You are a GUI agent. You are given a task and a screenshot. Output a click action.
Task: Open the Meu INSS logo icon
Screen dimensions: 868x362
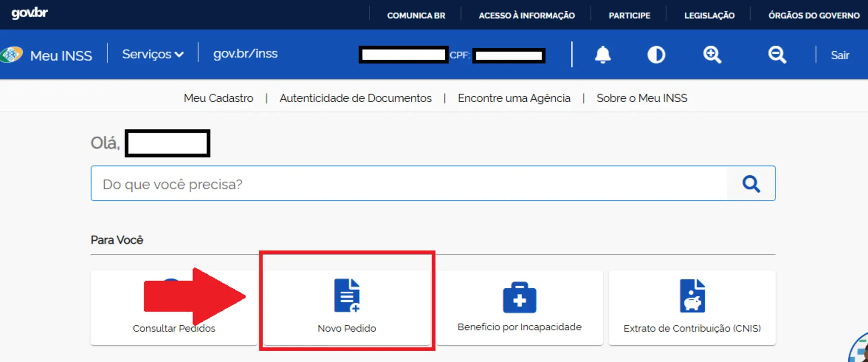(x=11, y=55)
